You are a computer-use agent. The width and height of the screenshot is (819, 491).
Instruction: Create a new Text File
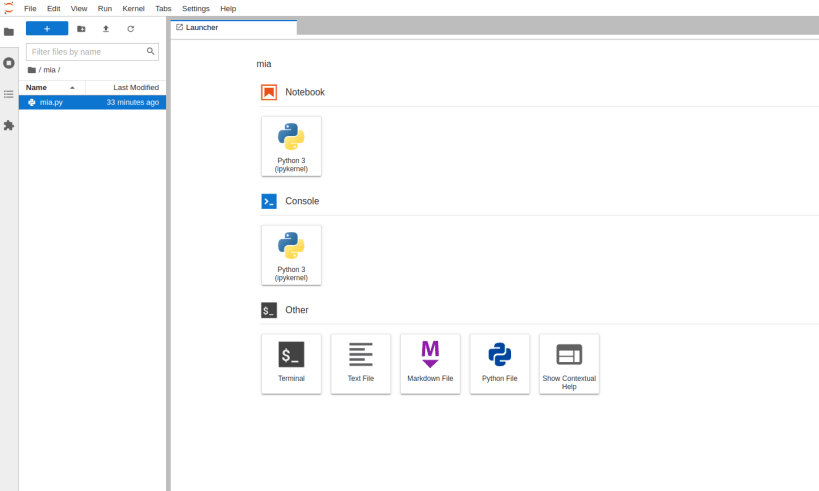360,364
